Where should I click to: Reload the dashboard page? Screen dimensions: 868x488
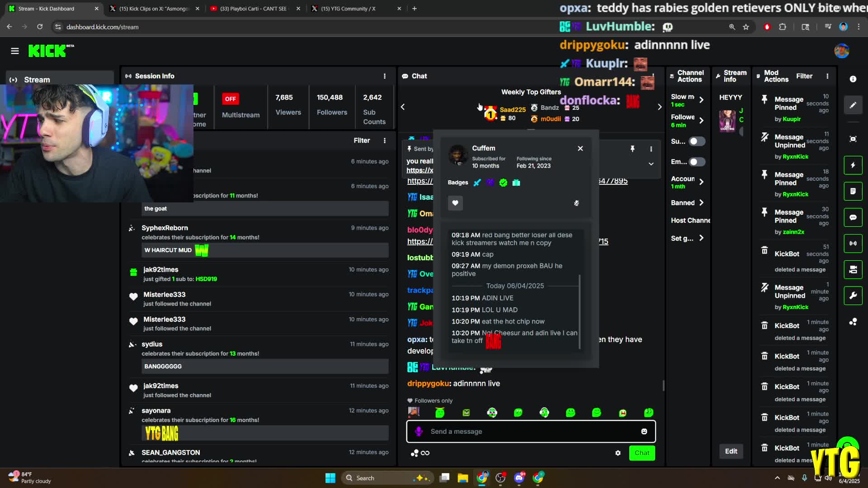pyautogui.click(x=40, y=27)
